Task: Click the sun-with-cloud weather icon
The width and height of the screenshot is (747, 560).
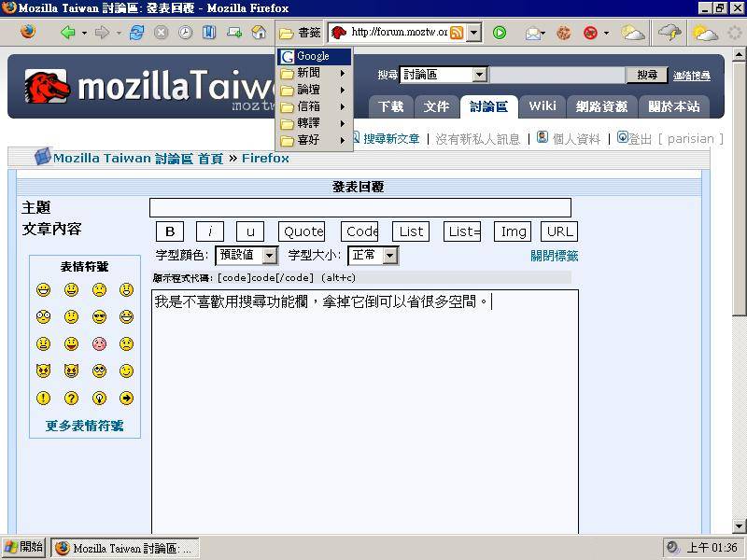Action: [x=706, y=33]
